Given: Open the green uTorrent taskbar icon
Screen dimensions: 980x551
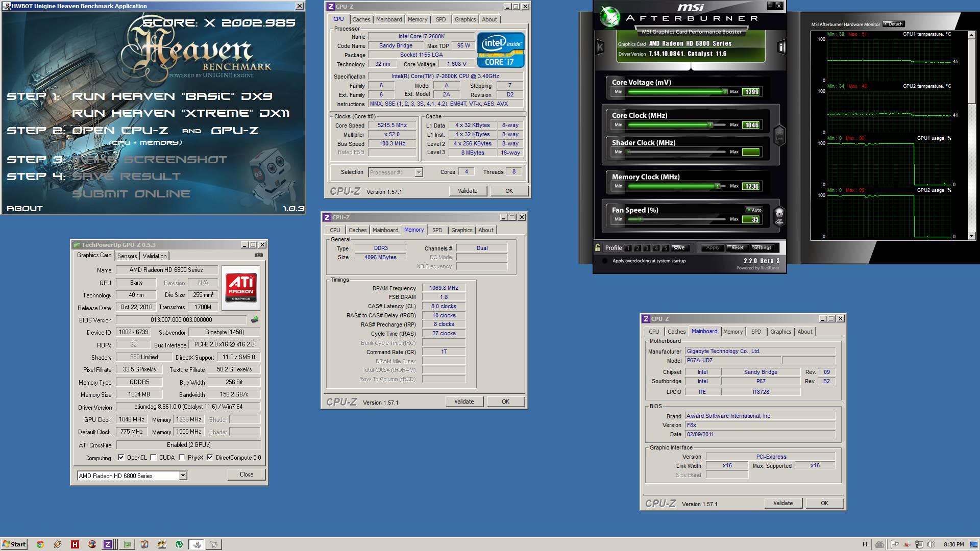Looking at the screenshot, I should 179,544.
